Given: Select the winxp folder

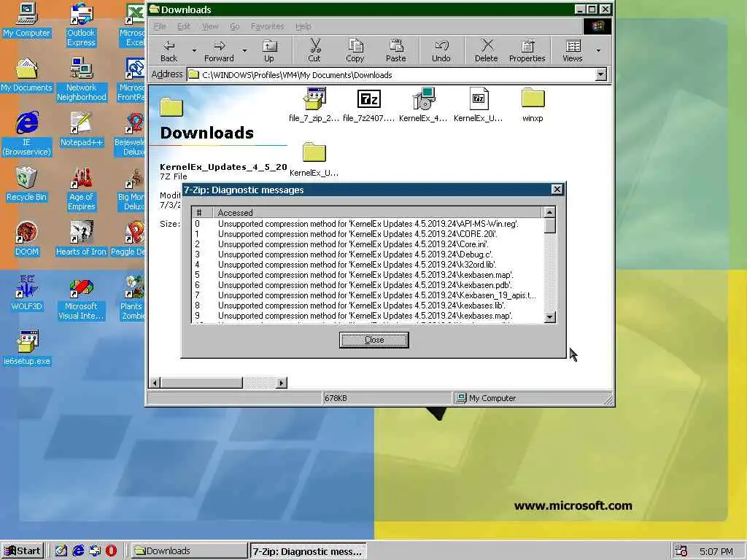Looking at the screenshot, I should click(x=533, y=105).
